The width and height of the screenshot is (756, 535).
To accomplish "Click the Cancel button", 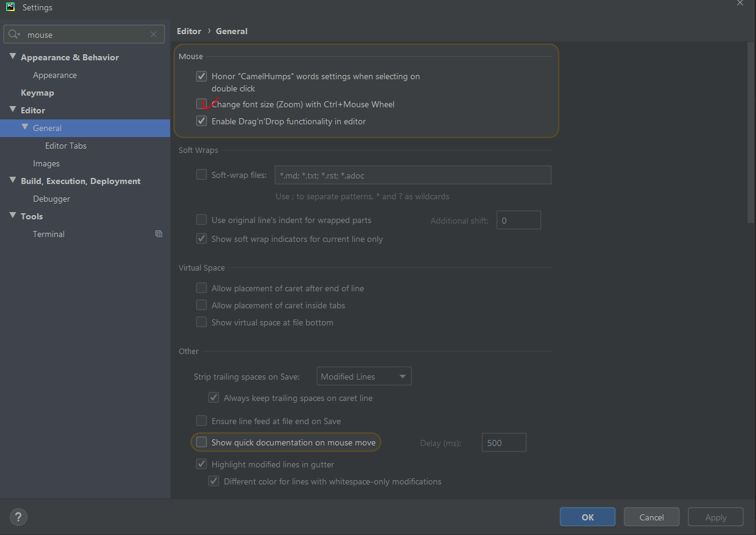I will click(651, 517).
